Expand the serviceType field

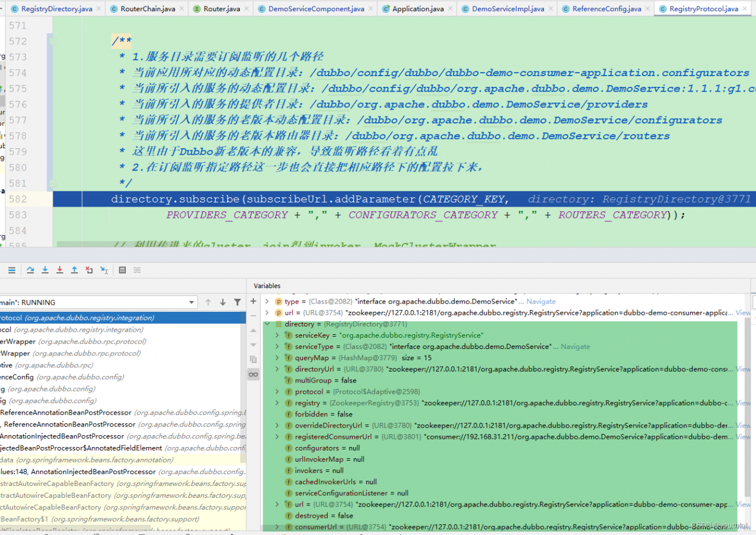278,347
